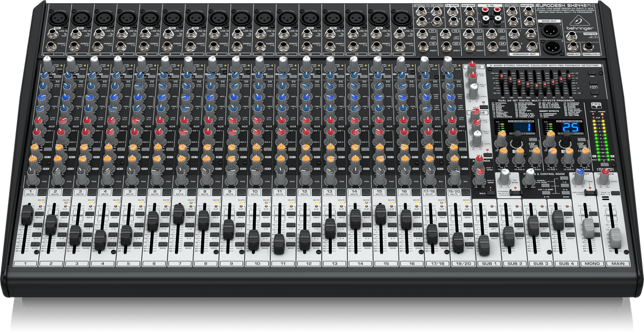Click the stereo input 17 LEFT jack

(422, 33)
